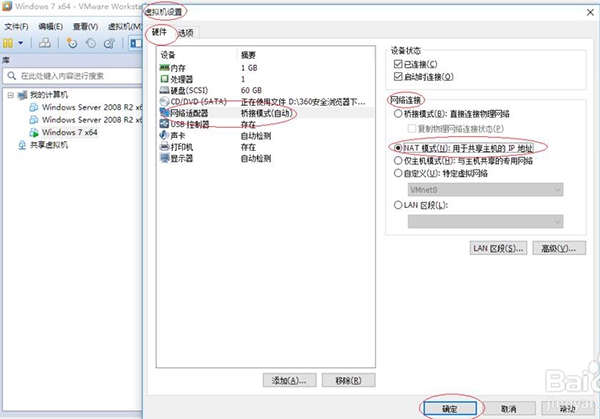The width and height of the screenshot is (600, 419).
Task: Select the USB 控制器 icon
Action: click(164, 124)
